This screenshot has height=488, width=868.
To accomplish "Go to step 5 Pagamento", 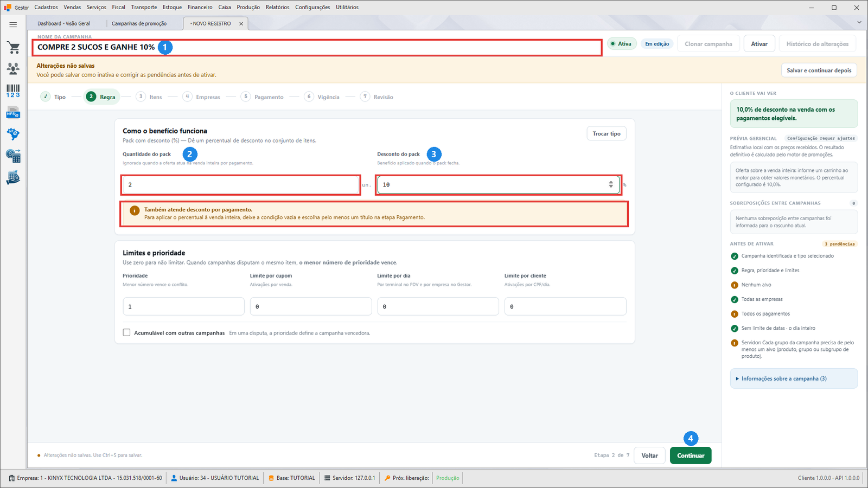I will [263, 97].
